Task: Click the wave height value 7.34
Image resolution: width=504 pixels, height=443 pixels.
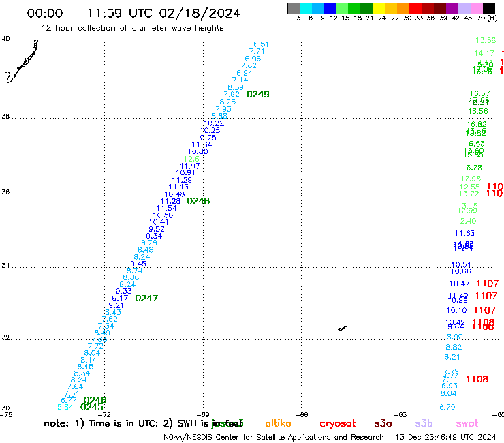Action: coord(106,326)
